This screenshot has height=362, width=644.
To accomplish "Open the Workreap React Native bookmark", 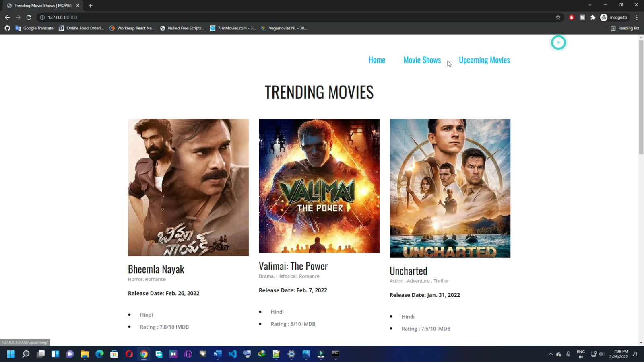I will [132, 28].
